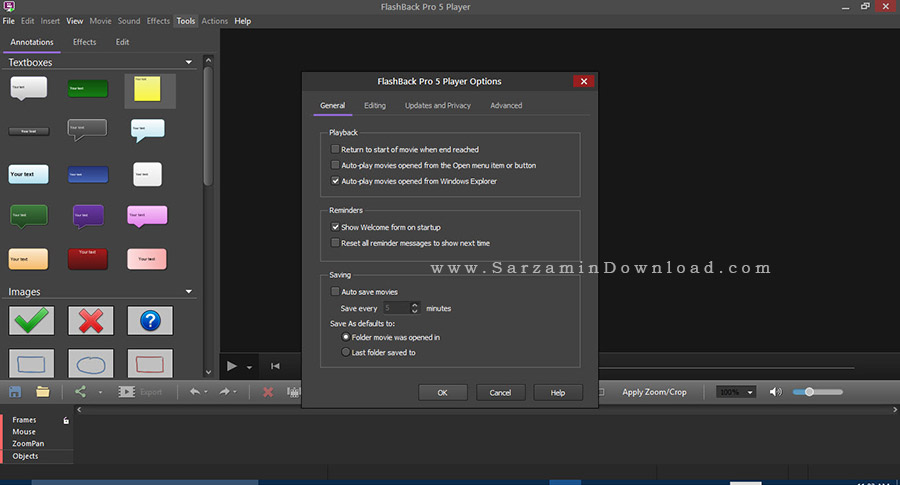900x485 pixels.
Task: Open the Undo history dropdown arrow
Action: pyautogui.click(x=205, y=393)
